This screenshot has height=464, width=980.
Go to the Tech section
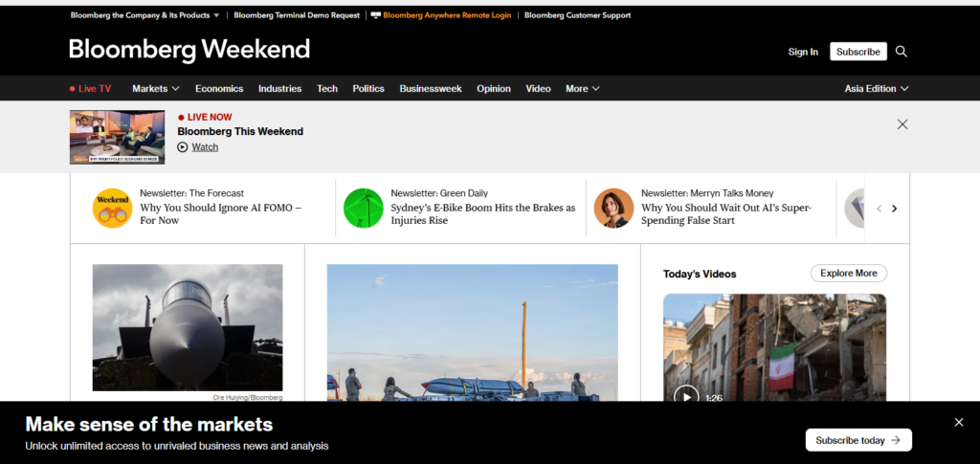pyautogui.click(x=327, y=89)
